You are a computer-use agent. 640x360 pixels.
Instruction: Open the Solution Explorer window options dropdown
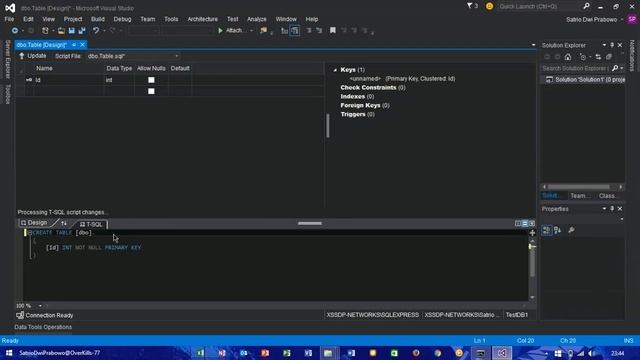[x=604, y=45]
